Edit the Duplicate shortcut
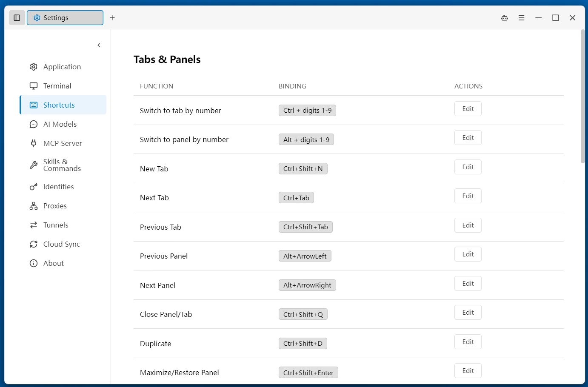 [x=468, y=342]
